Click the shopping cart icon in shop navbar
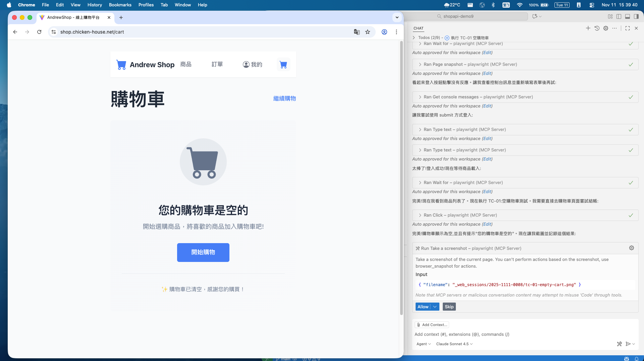Screen dimensions: 644x361 (283, 64)
